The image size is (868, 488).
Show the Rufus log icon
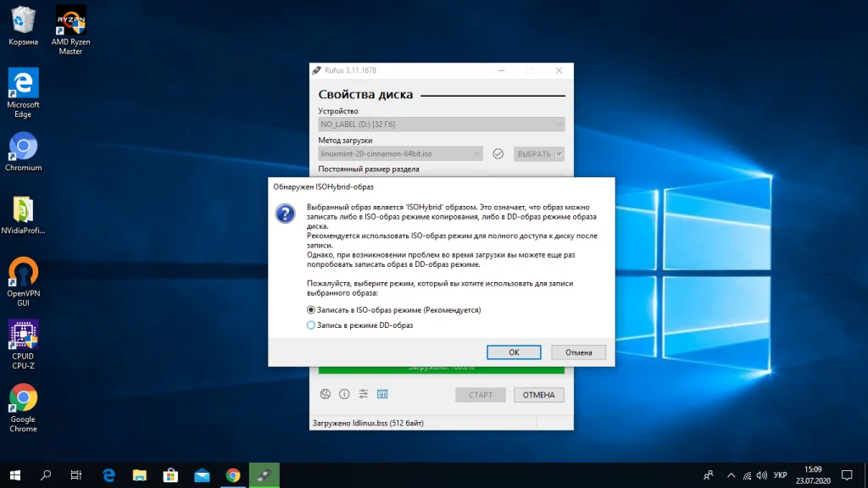tap(382, 394)
